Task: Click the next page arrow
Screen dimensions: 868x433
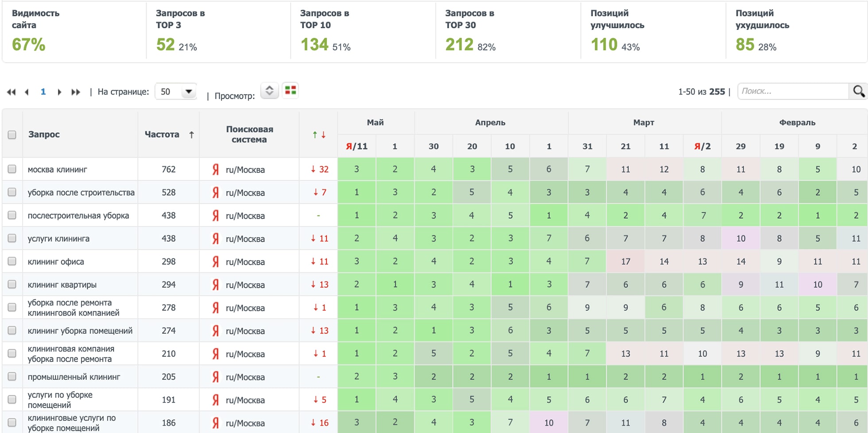Action: tap(59, 92)
